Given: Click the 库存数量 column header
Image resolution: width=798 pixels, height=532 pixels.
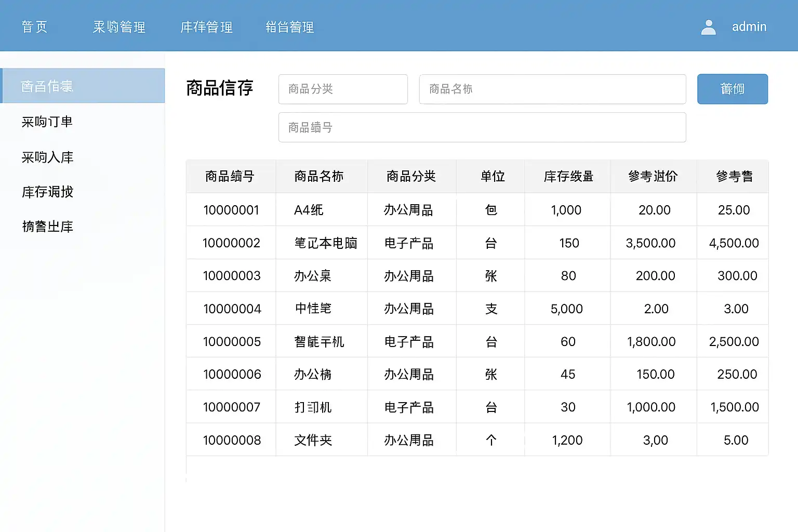Looking at the screenshot, I should (568, 177).
